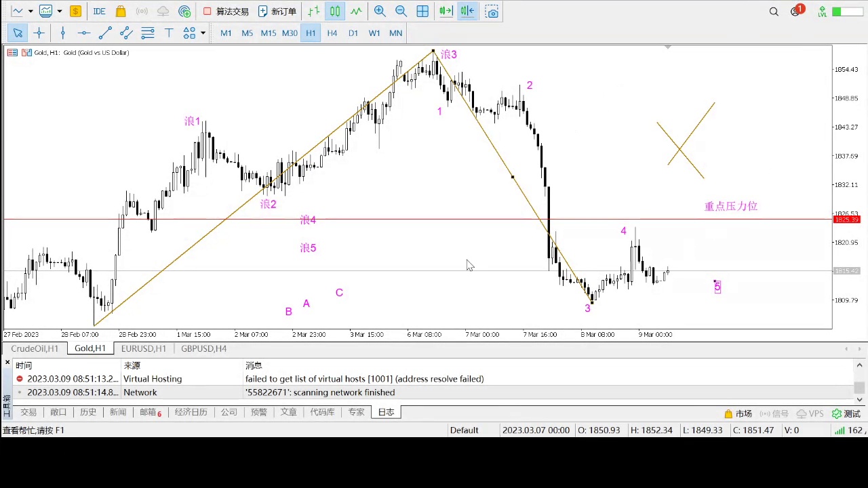Open the 经济日历 tab in toolbox

coord(191,412)
